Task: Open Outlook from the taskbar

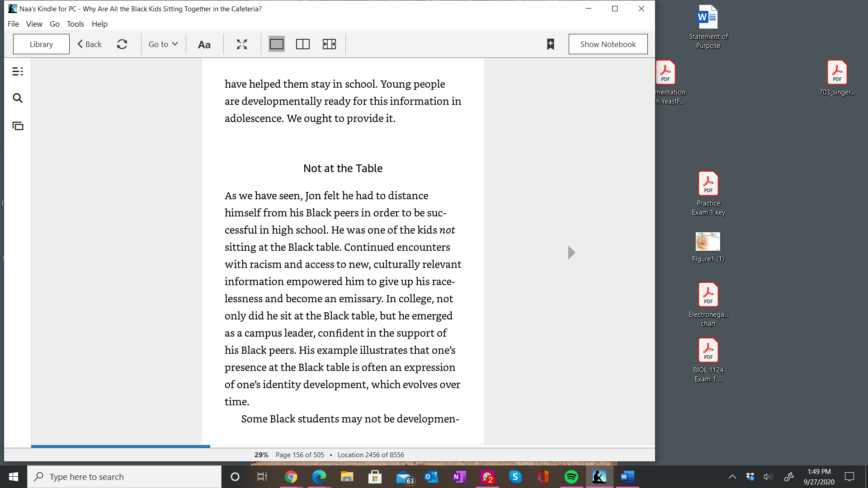Action: [431, 477]
